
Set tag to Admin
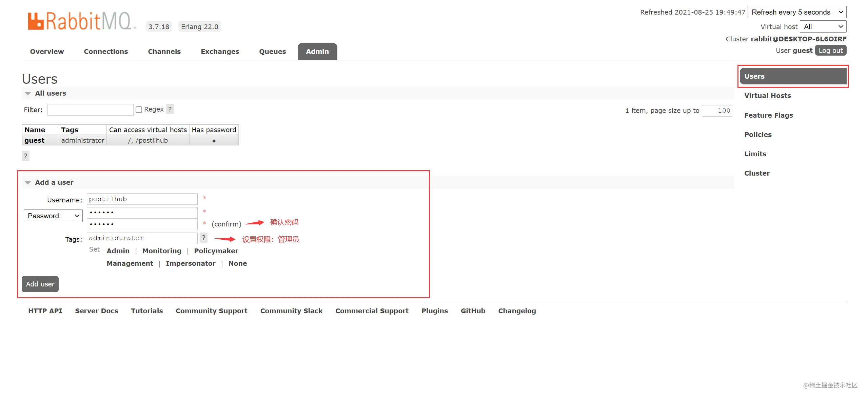(x=118, y=251)
